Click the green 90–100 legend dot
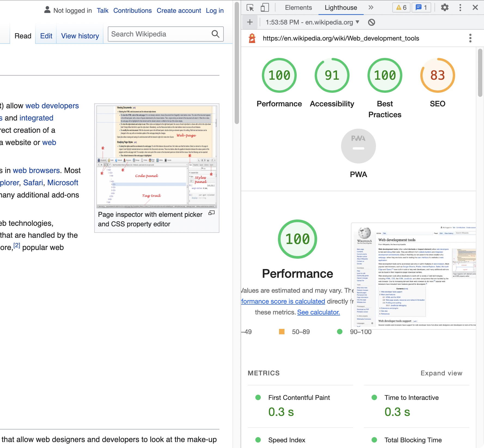The image size is (484, 448). tap(339, 332)
